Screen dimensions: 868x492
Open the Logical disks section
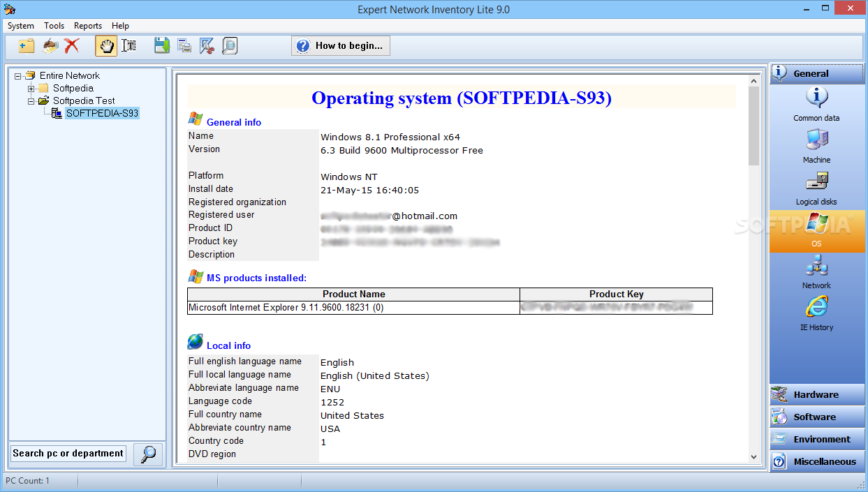pos(816,188)
